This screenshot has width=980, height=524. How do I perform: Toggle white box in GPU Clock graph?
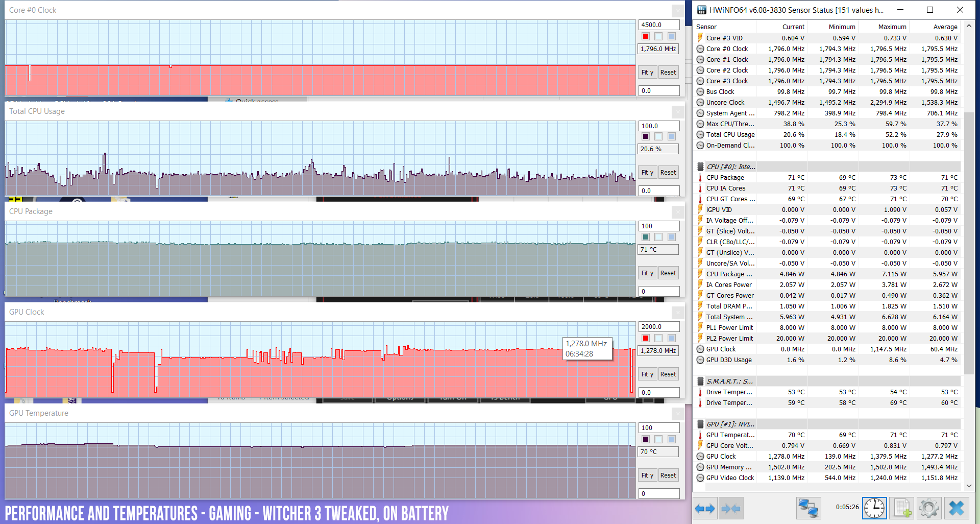658,338
